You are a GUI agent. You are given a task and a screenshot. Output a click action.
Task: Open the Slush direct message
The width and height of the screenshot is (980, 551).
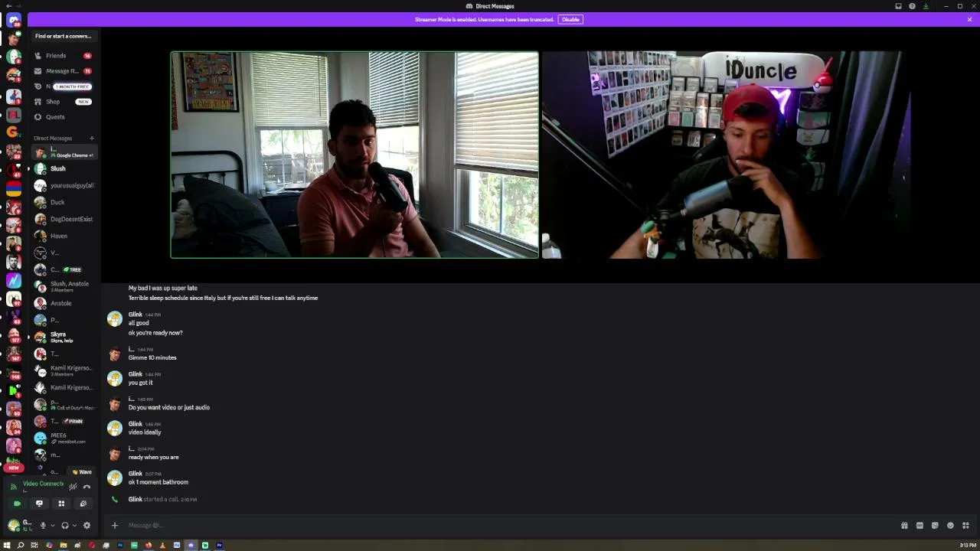(x=63, y=168)
